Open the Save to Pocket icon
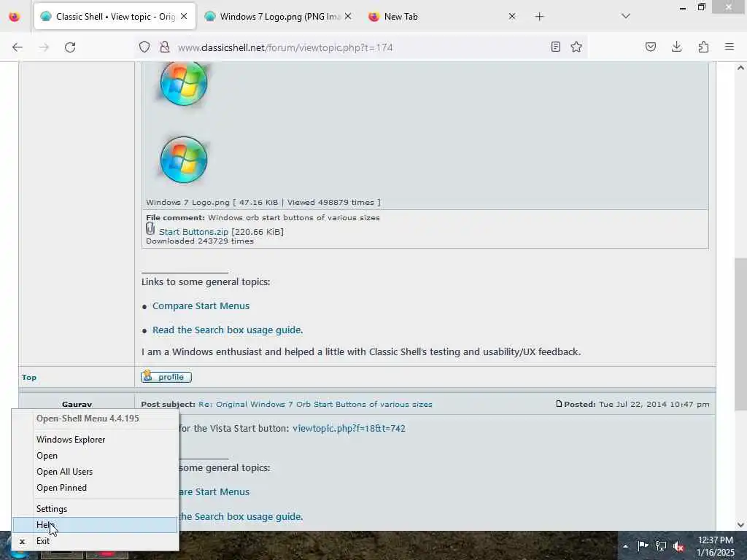747x560 pixels. tap(651, 47)
